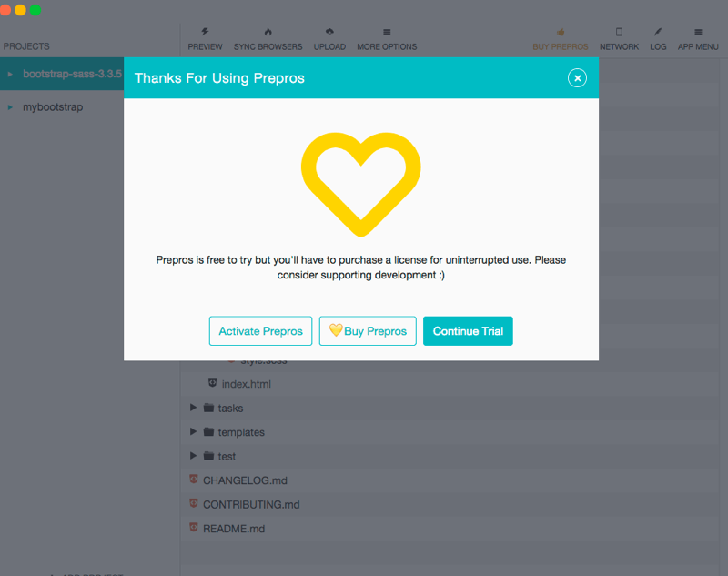
Task: Select the CHANGELOG.md file name
Action: 245,480
